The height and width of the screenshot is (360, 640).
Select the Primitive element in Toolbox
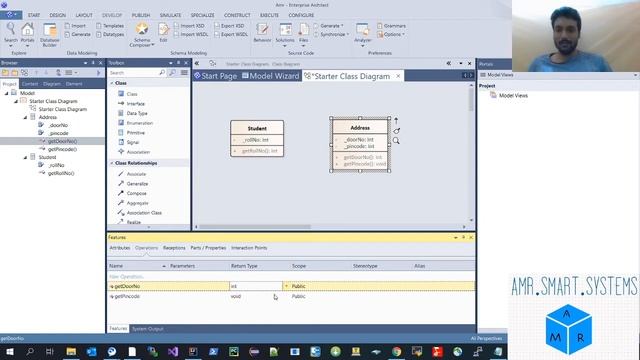point(131,133)
